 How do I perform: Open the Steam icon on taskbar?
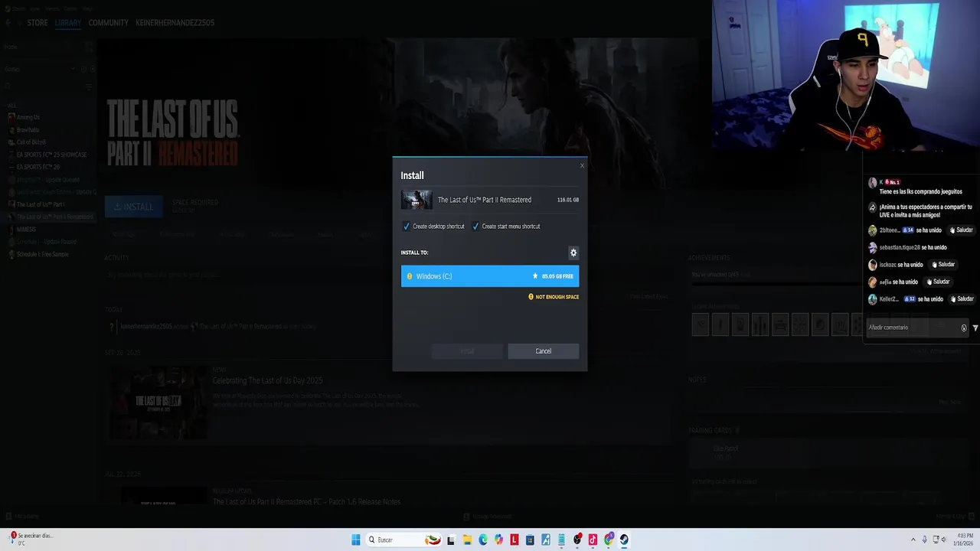click(624, 540)
